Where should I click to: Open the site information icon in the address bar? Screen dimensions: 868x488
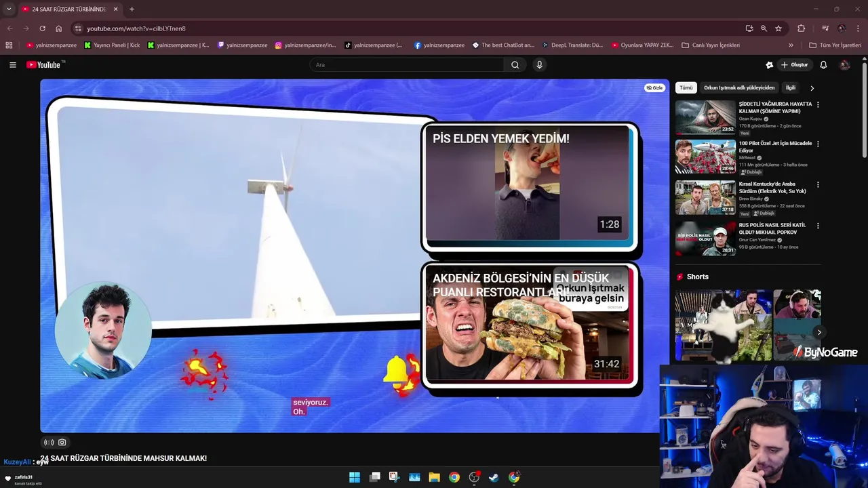pos(78,28)
